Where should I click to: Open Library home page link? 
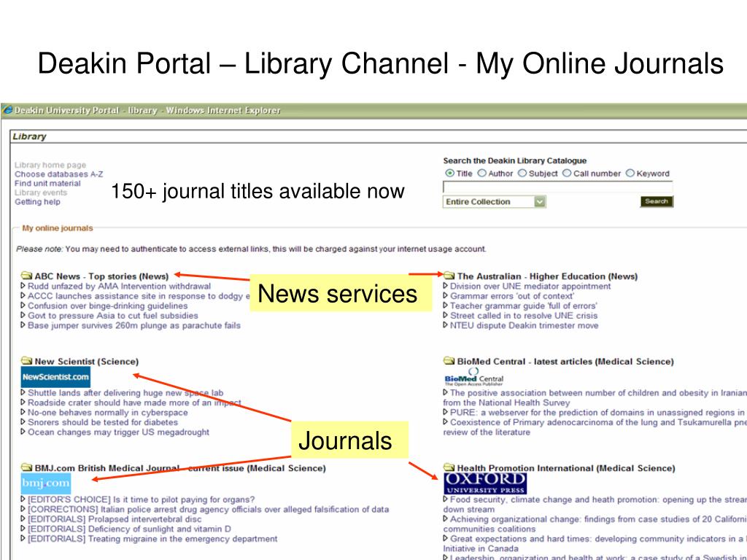[x=50, y=165]
